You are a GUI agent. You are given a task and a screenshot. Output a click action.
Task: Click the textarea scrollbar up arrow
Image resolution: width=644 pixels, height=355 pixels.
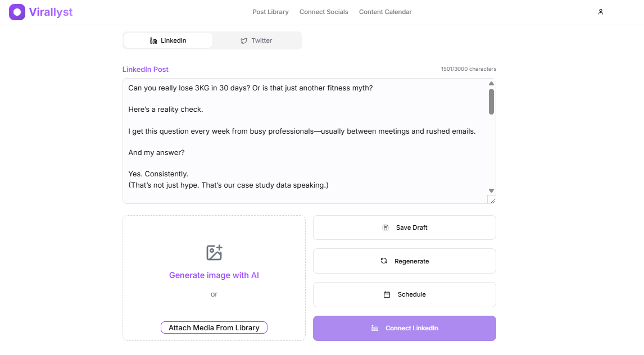pos(491,84)
